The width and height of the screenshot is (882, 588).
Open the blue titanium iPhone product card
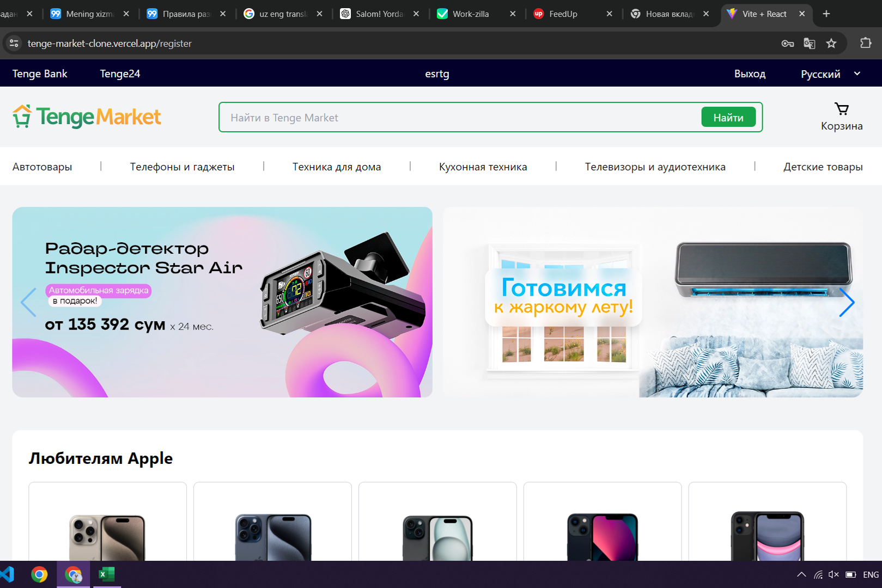[x=272, y=522]
